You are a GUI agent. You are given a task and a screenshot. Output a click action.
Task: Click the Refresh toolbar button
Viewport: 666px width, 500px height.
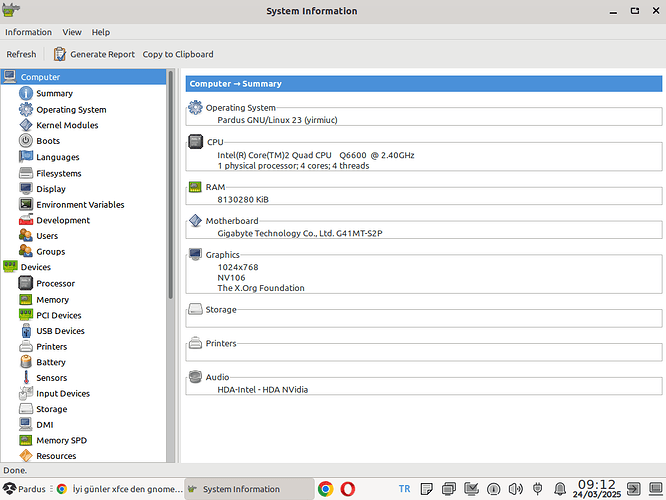[21, 54]
